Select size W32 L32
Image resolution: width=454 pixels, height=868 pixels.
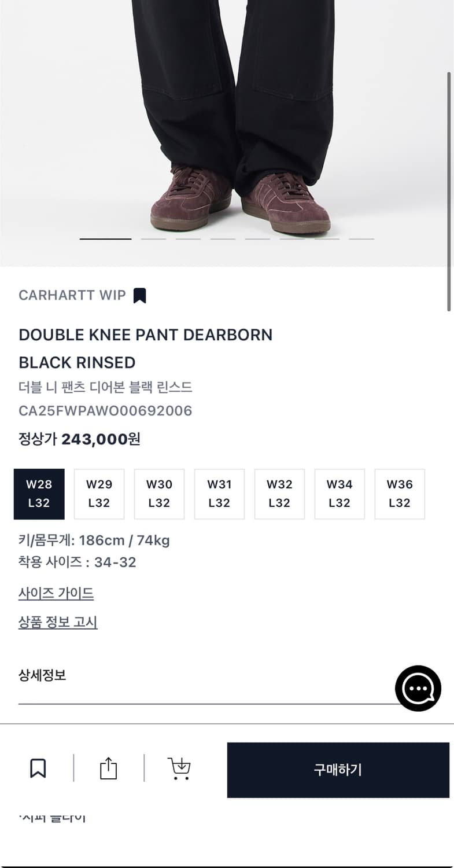point(279,494)
